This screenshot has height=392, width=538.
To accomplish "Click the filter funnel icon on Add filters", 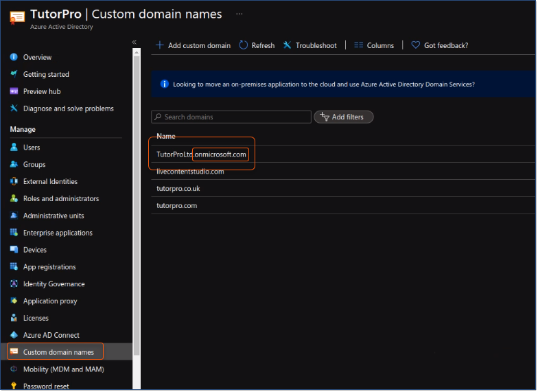I will [x=324, y=117].
